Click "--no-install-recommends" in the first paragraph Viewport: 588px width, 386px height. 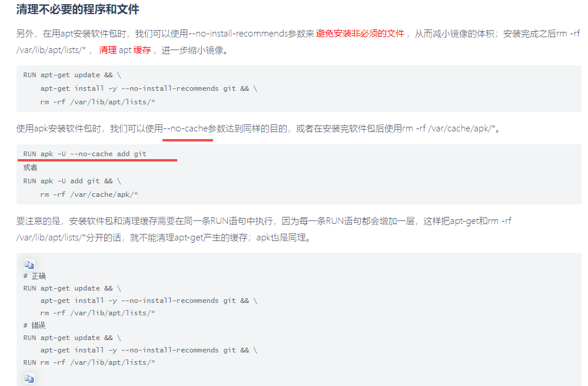point(238,34)
